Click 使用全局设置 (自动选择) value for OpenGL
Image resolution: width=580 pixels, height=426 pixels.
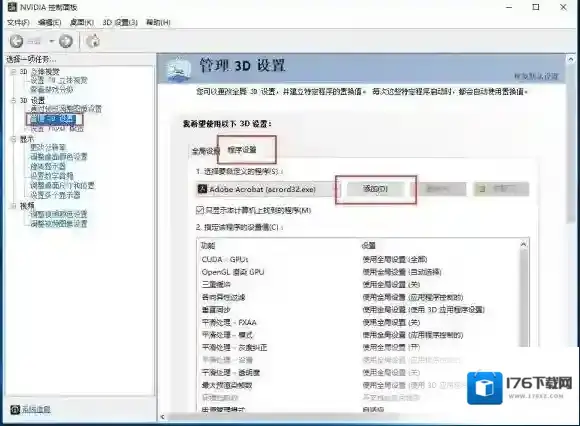coord(402,272)
